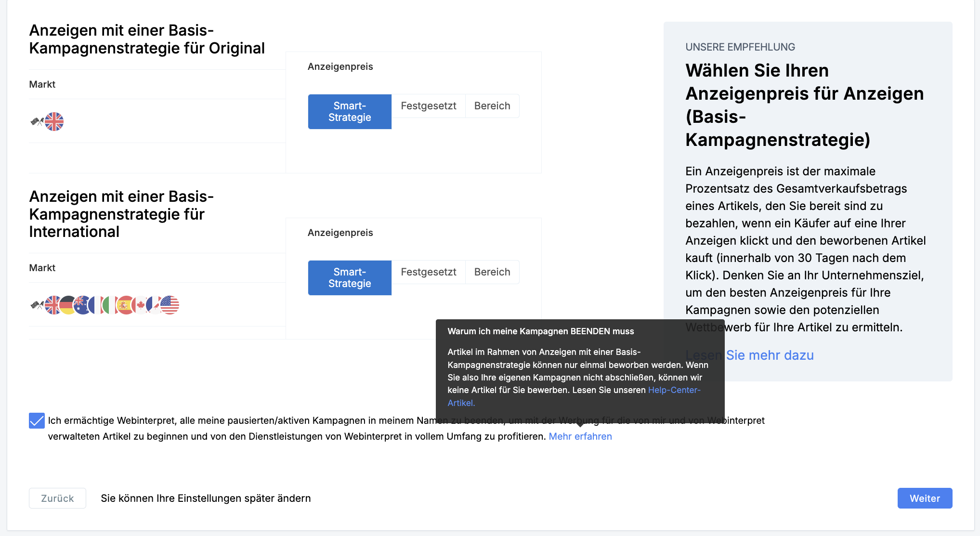Choose Festgesetzt for International campaign
The width and height of the screenshot is (980, 536).
pyautogui.click(x=428, y=272)
